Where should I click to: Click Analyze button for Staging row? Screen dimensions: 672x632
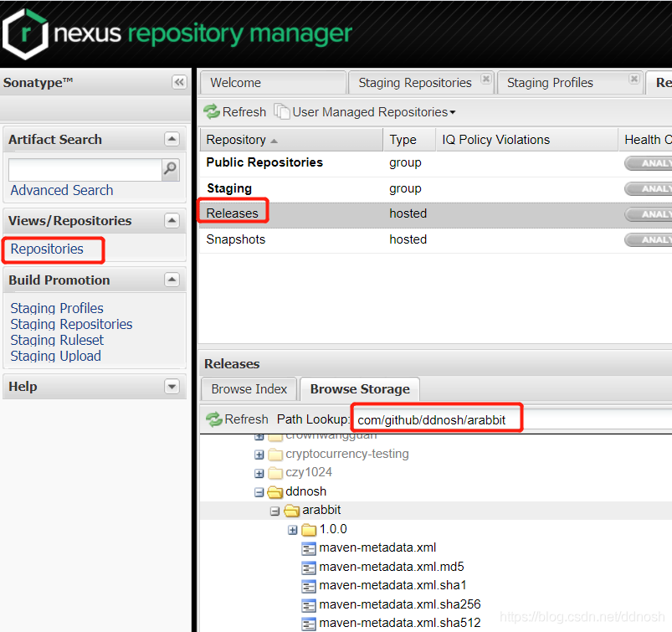(x=648, y=188)
